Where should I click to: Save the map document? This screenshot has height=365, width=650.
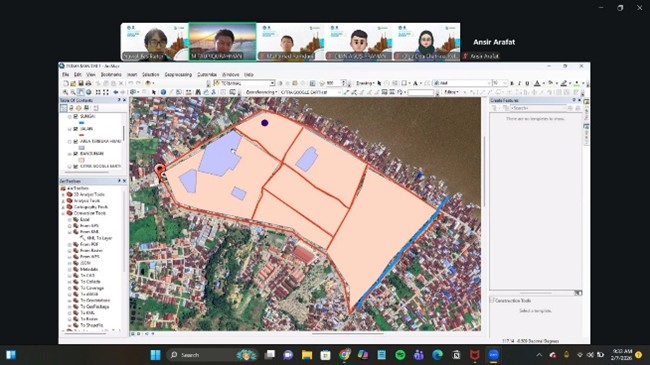[x=81, y=83]
